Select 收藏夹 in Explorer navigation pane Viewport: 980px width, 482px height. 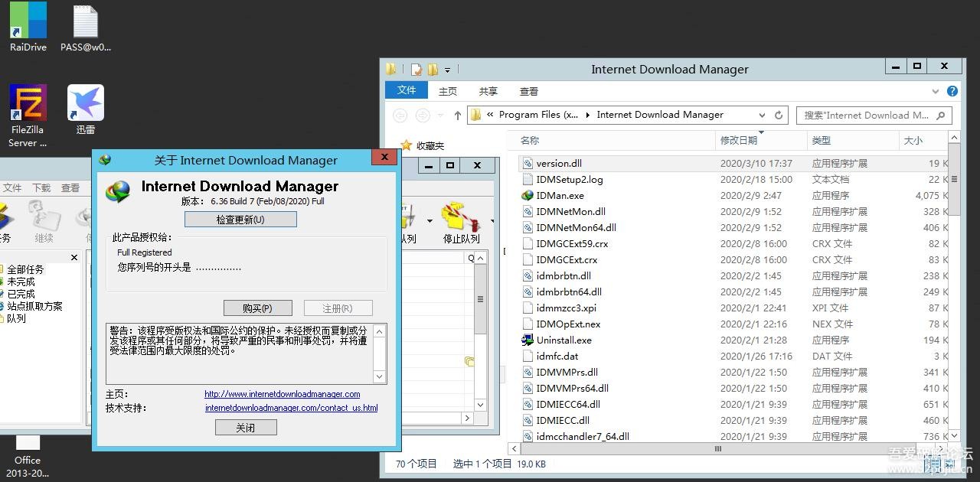tap(430, 145)
